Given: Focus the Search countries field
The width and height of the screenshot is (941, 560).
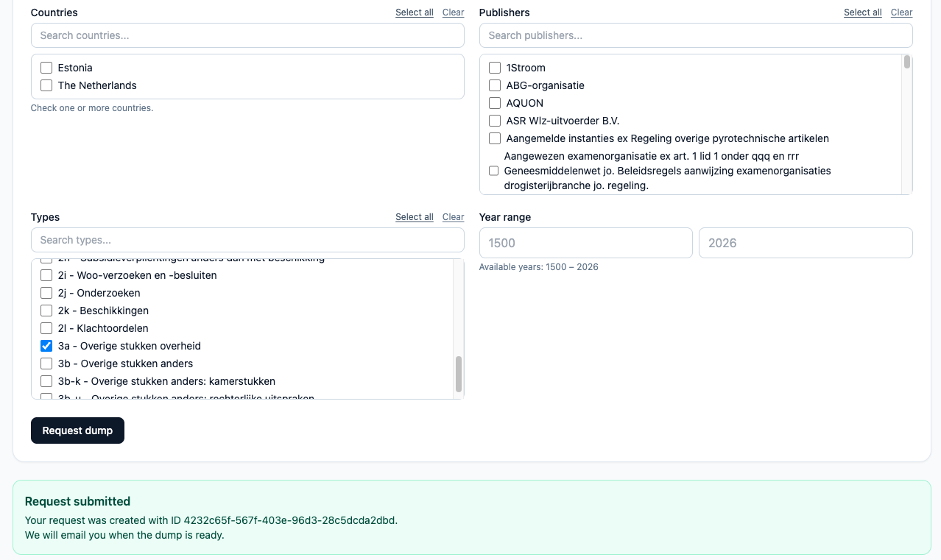Looking at the screenshot, I should coord(247,35).
